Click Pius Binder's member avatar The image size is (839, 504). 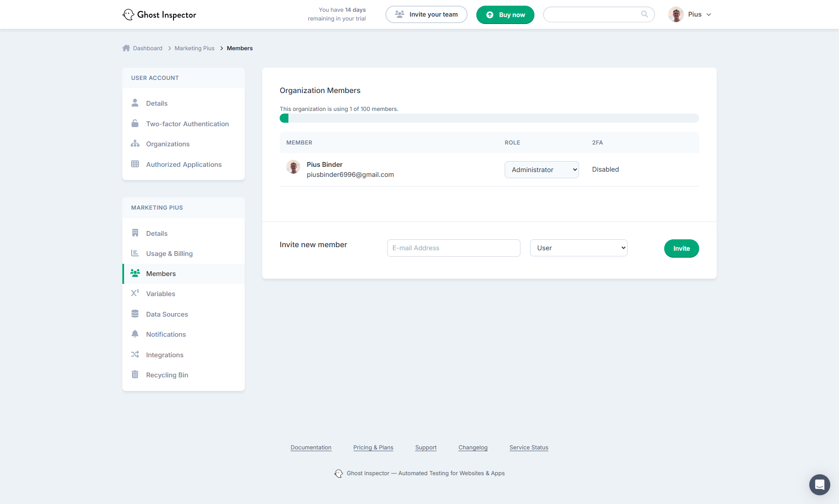click(293, 167)
